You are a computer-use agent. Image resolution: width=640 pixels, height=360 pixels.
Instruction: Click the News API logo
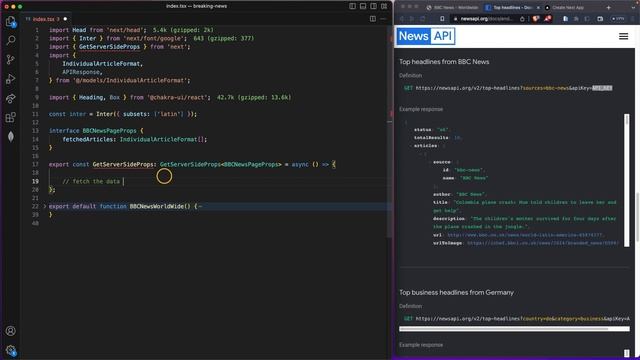426,36
